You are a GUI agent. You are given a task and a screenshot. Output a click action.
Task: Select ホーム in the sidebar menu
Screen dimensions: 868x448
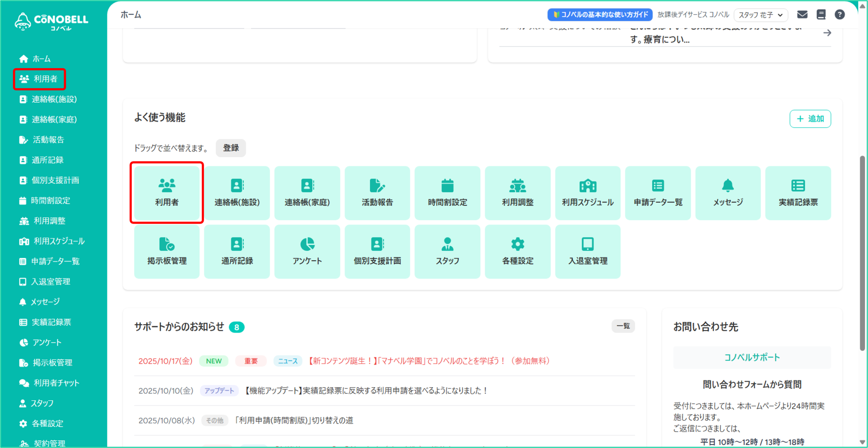coord(41,59)
